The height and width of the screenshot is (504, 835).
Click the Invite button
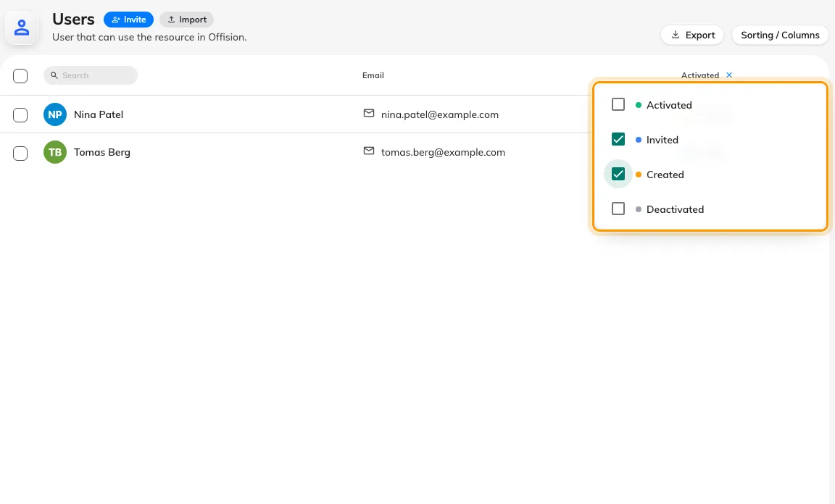click(128, 20)
